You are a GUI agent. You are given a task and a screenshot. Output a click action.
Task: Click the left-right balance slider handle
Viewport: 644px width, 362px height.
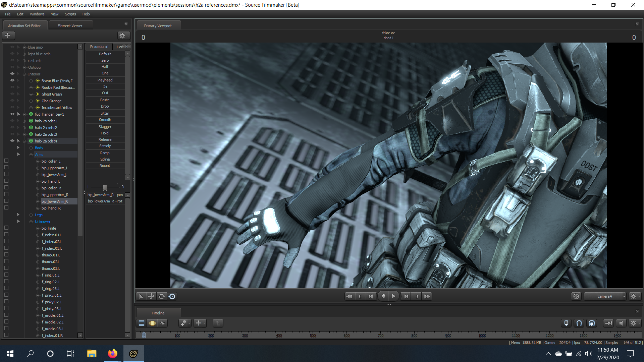click(105, 187)
